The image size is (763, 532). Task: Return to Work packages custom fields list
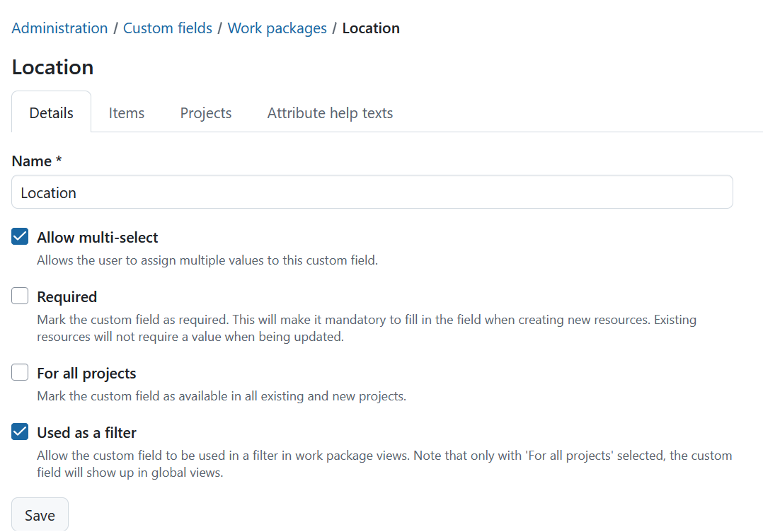(277, 28)
